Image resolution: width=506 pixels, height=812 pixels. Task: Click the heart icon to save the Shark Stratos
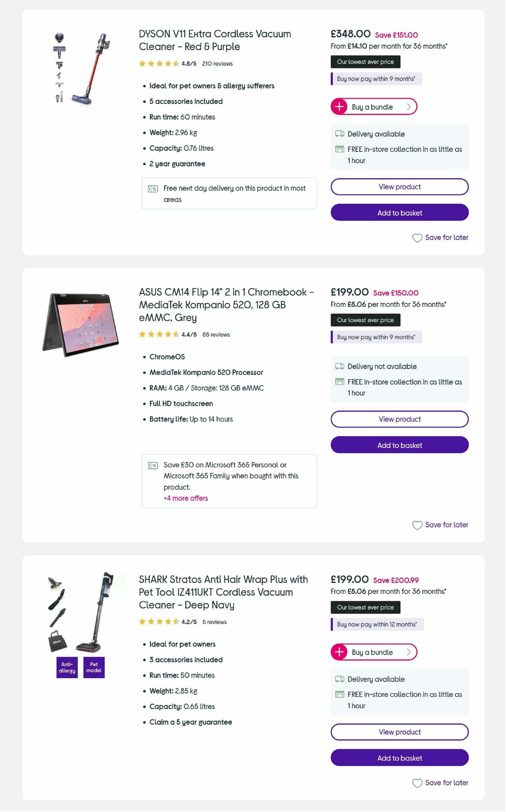(417, 783)
